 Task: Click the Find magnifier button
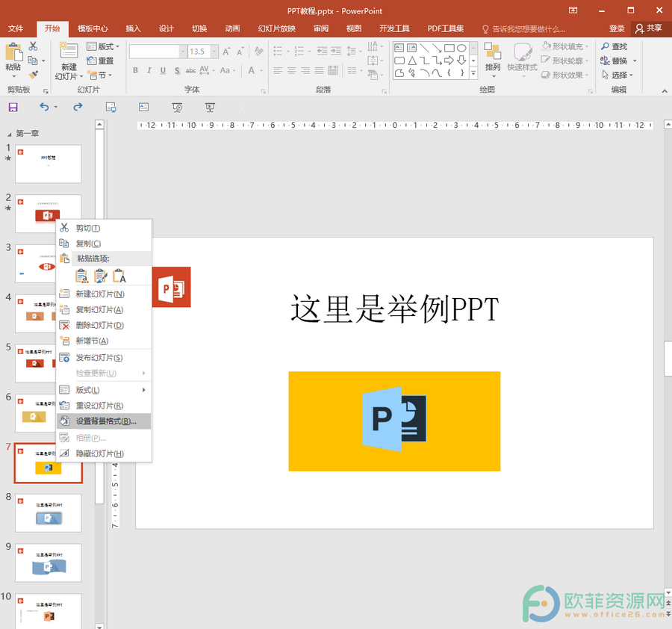coord(614,46)
